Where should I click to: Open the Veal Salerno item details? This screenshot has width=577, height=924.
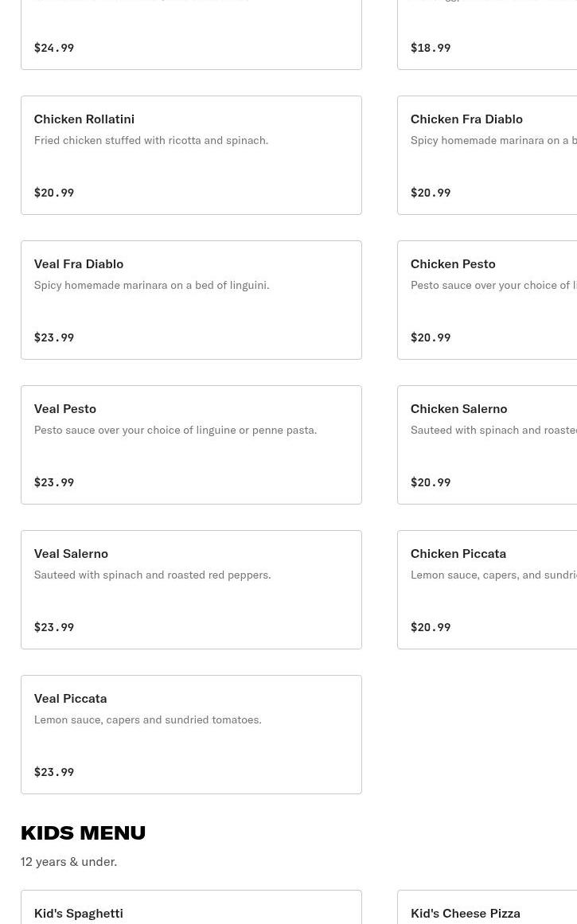[191, 590]
